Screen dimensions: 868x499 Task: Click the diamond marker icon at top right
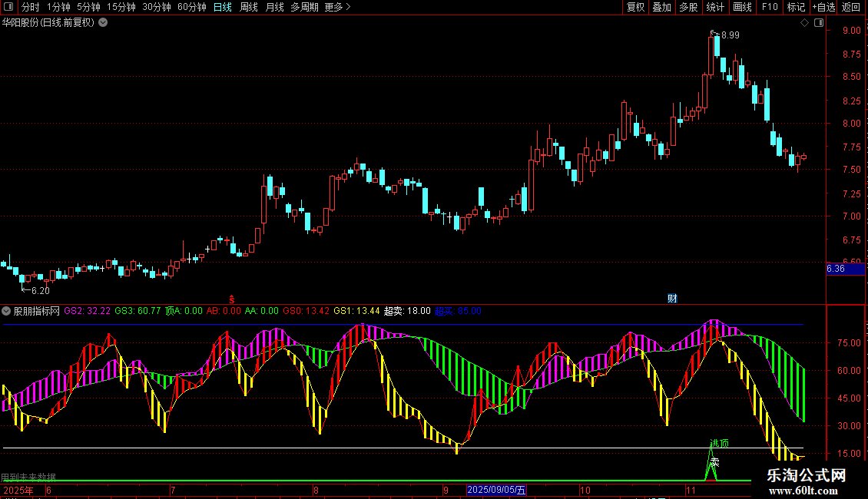pos(804,23)
